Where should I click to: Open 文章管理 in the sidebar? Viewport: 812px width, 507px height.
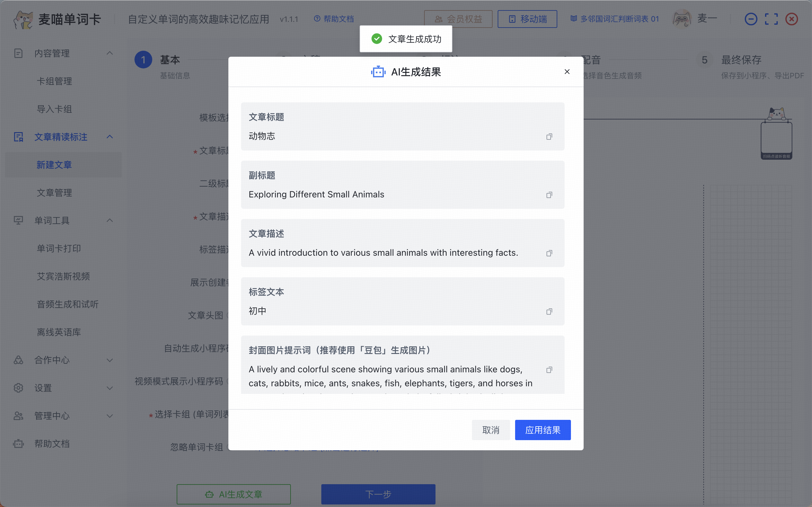click(54, 193)
